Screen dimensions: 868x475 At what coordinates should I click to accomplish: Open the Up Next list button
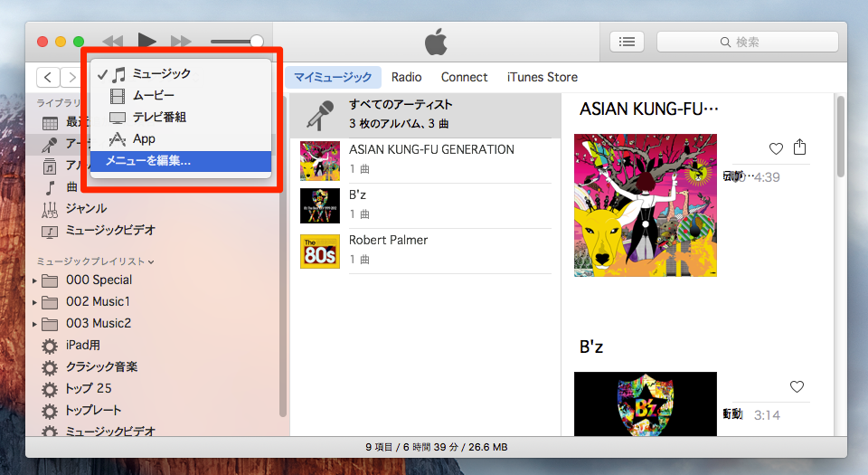point(627,42)
